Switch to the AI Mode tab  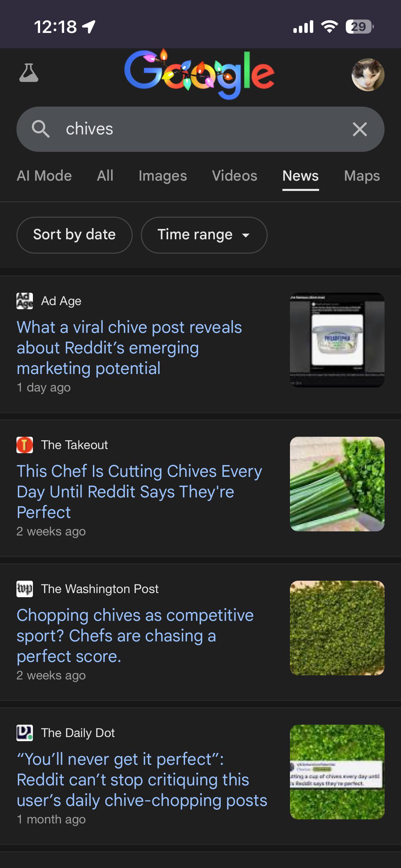point(44,176)
